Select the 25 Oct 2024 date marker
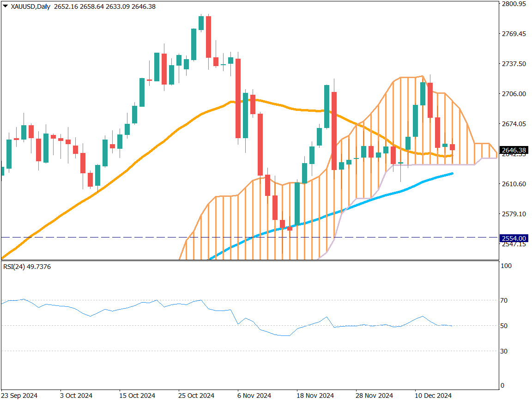 point(196,396)
